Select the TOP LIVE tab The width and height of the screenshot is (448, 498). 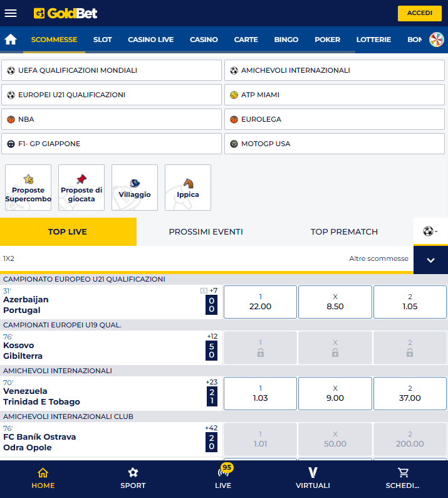pos(68,231)
